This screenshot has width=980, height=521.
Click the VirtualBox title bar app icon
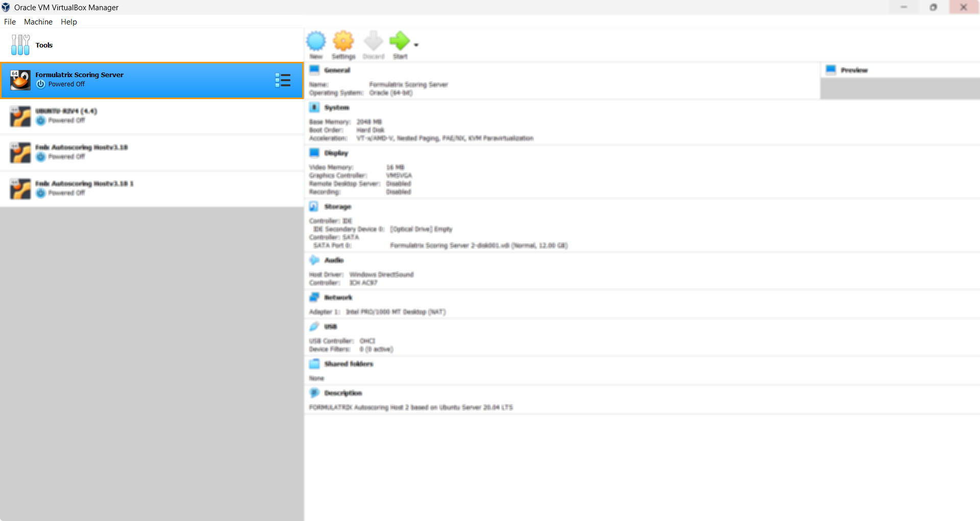click(6, 7)
